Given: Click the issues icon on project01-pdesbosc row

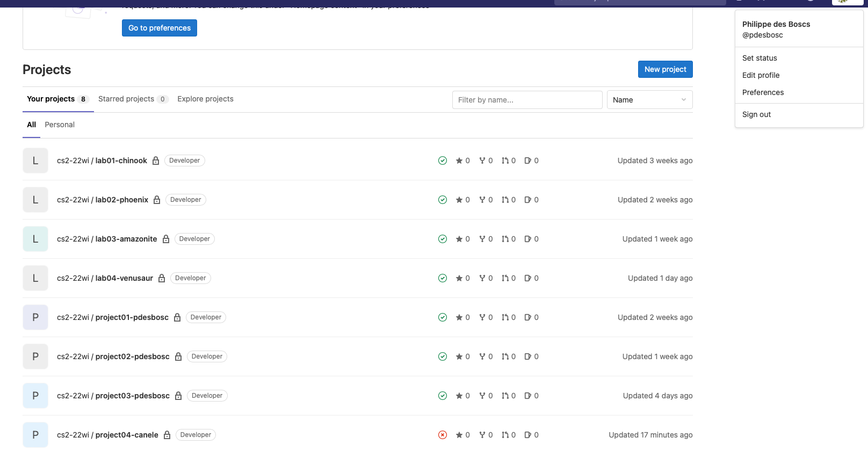Looking at the screenshot, I should (x=527, y=317).
